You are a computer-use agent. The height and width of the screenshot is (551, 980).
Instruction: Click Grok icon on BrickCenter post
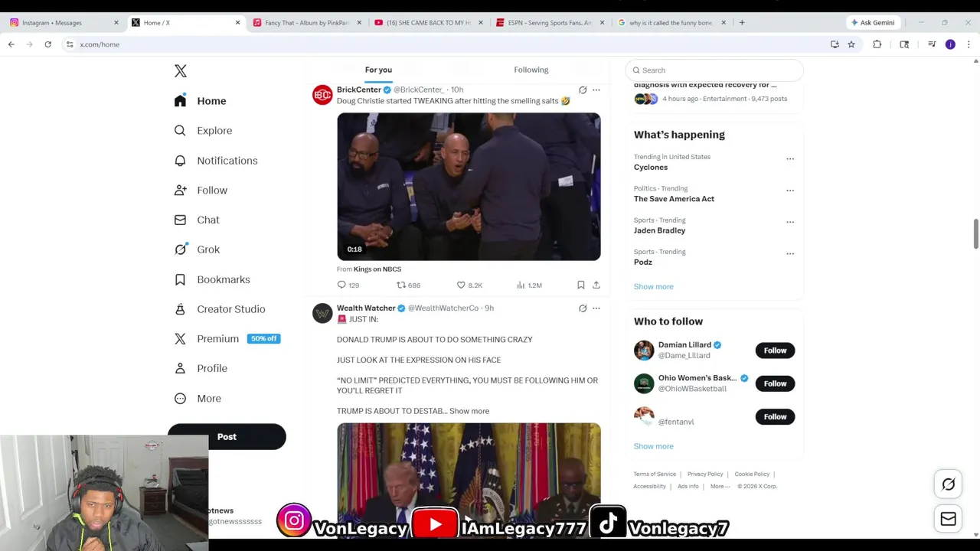click(583, 90)
